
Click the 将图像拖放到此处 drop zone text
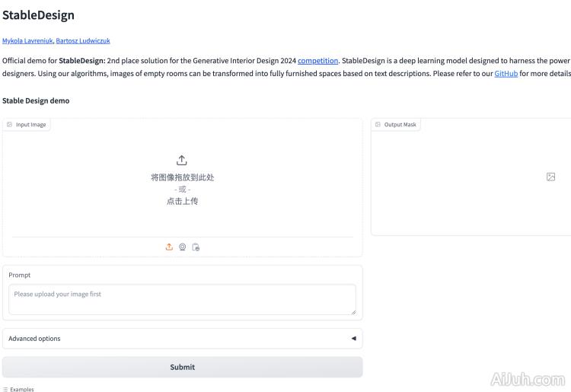tap(182, 177)
